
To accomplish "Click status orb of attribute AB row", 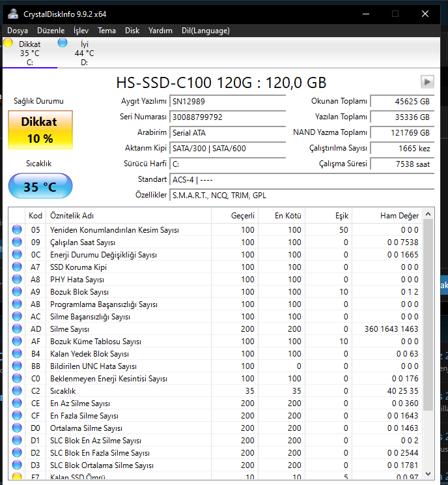I will point(17,304).
